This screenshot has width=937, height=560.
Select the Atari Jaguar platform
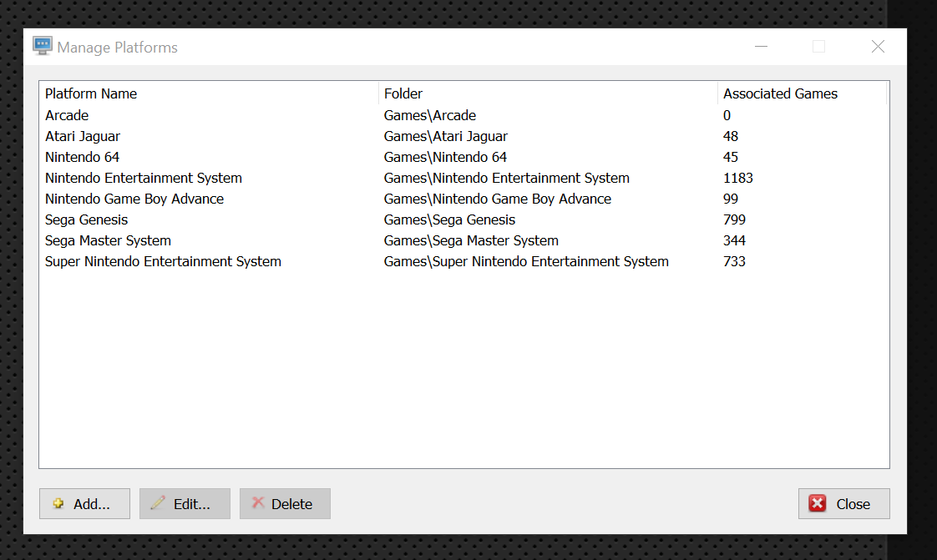click(83, 136)
